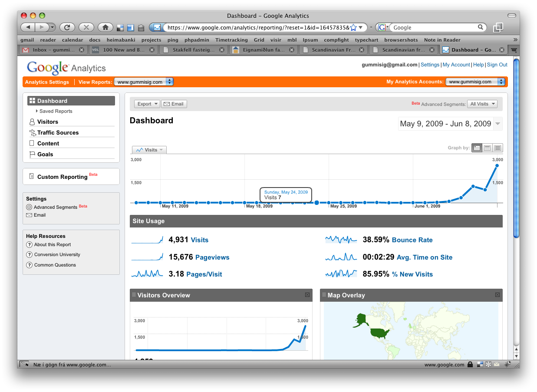
Task: Open View Reports site dropdown
Action: pyautogui.click(x=144, y=82)
